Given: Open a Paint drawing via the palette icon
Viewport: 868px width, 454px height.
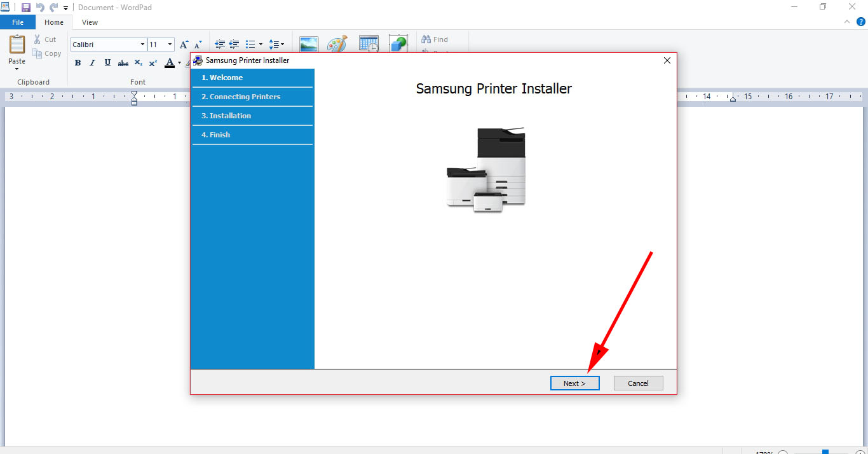Looking at the screenshot, I should 337,43.
